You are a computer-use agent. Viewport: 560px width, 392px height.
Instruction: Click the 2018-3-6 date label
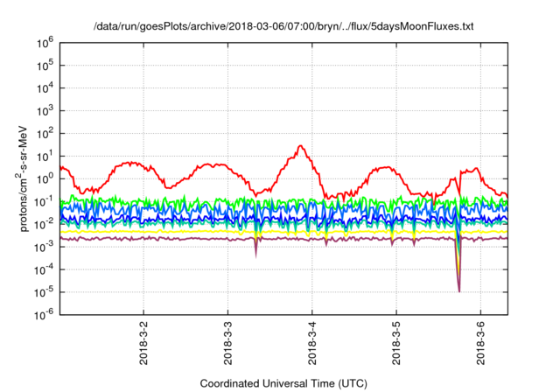pos(480,343)
